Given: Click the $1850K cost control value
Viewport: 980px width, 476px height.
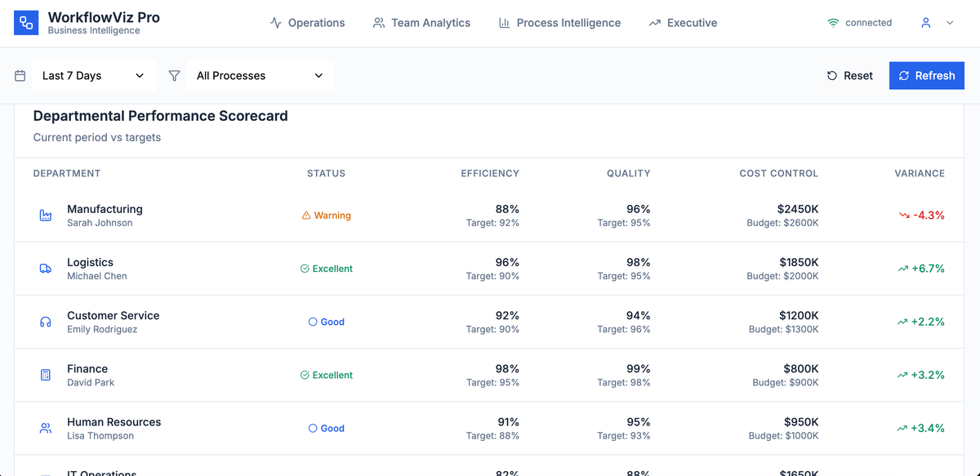Looking at the screenshot, I should pos(799,262).
